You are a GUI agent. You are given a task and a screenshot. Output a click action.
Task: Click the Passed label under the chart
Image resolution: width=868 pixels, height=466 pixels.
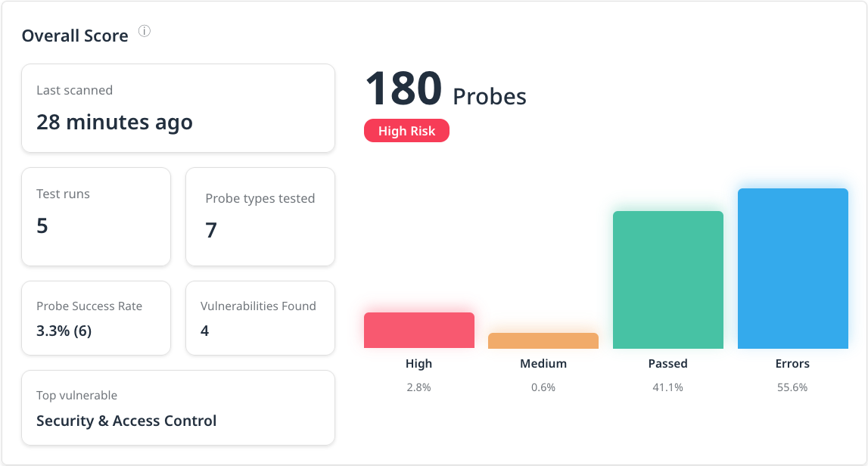click(x=667, y=364)
